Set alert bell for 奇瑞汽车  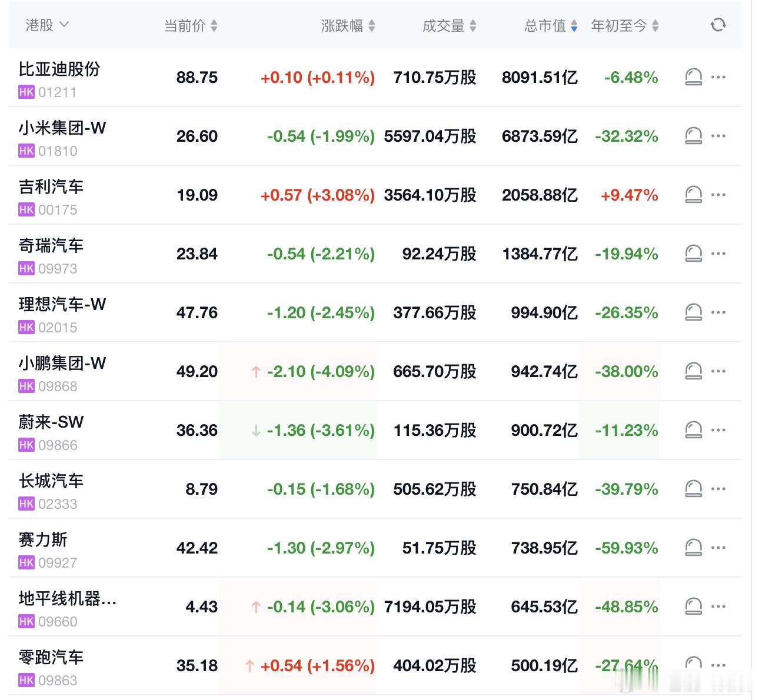pos(694,254)
